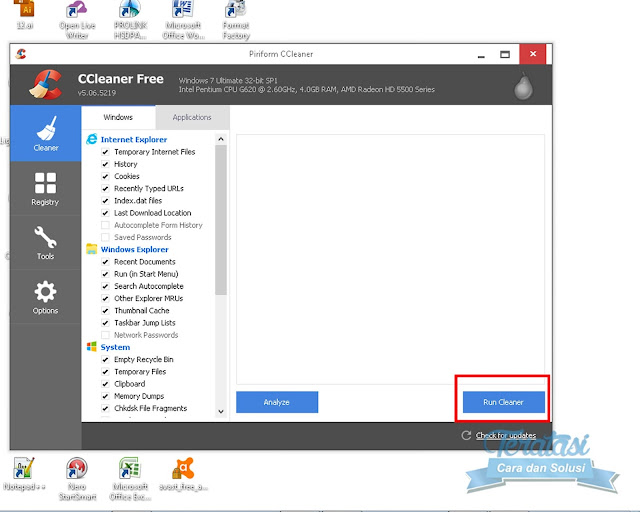
Task: Open the Registry section
Action: pyautogui.click(x=45, y=189)
